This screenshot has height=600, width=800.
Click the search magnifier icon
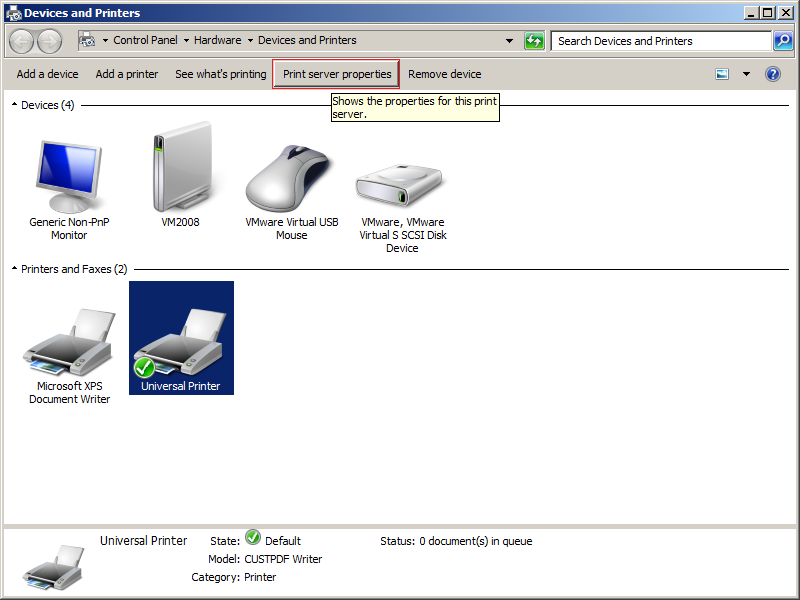pos(784,41)
